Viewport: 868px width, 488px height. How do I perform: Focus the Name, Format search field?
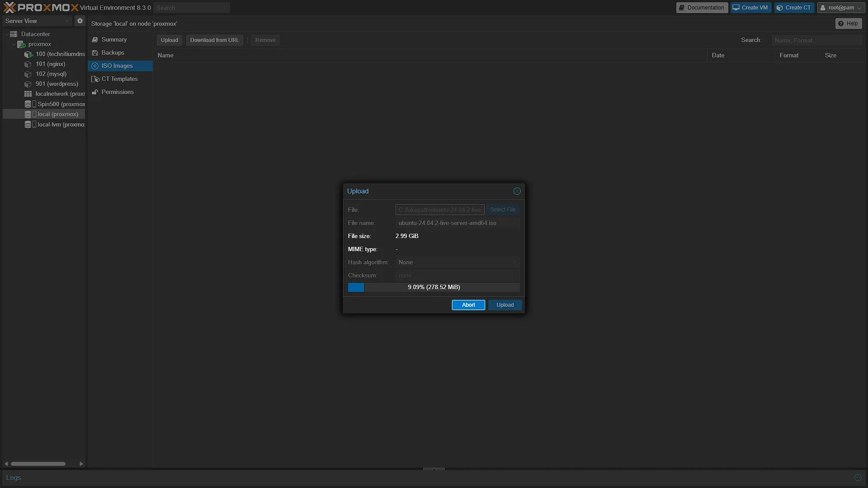pos(816,40)
